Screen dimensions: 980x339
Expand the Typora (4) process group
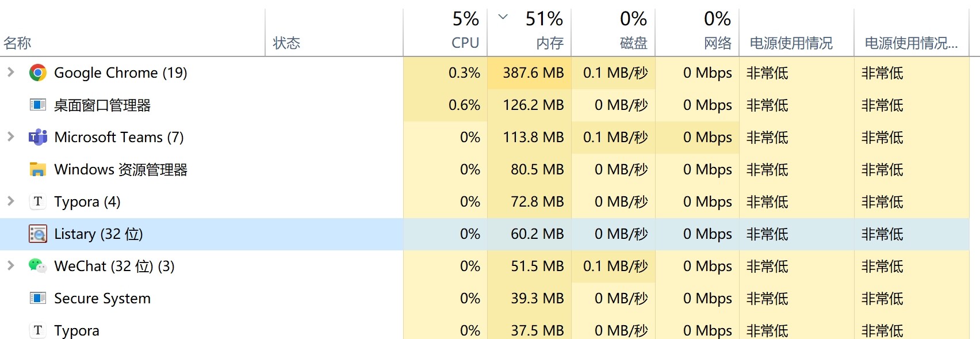pos(10,201)
